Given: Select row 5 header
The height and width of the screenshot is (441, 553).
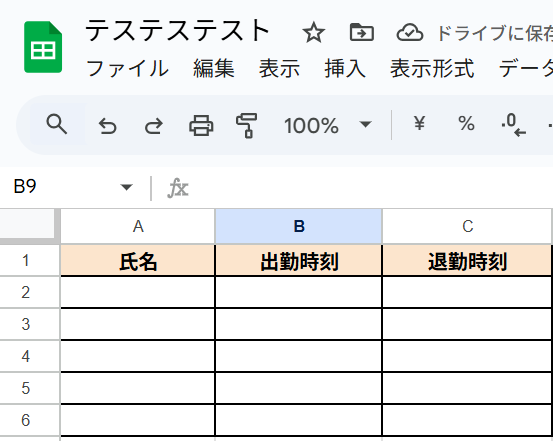Looking at the screenshot, I should (x=30, y=388).
